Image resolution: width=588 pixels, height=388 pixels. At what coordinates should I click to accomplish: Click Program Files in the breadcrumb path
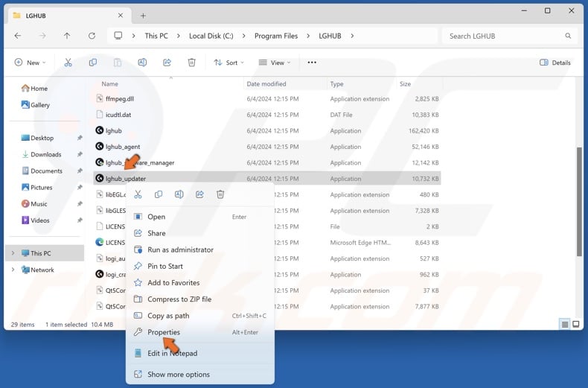[275, 36]
